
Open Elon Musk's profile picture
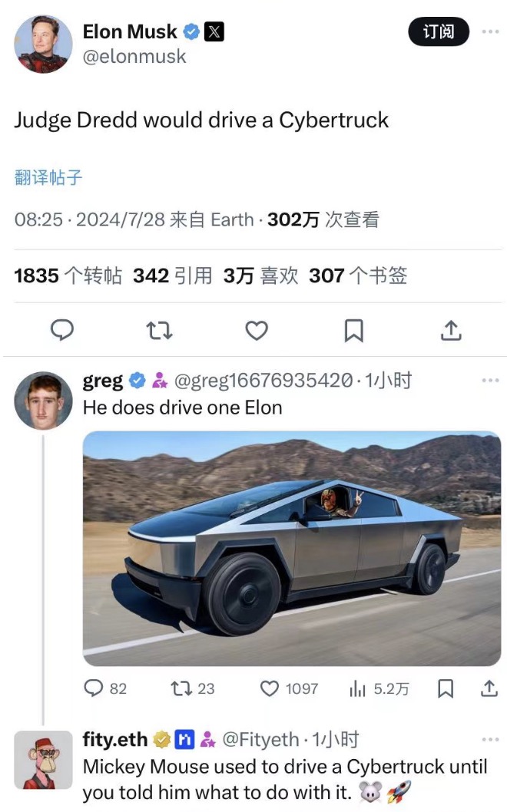[x=43, y=44]
